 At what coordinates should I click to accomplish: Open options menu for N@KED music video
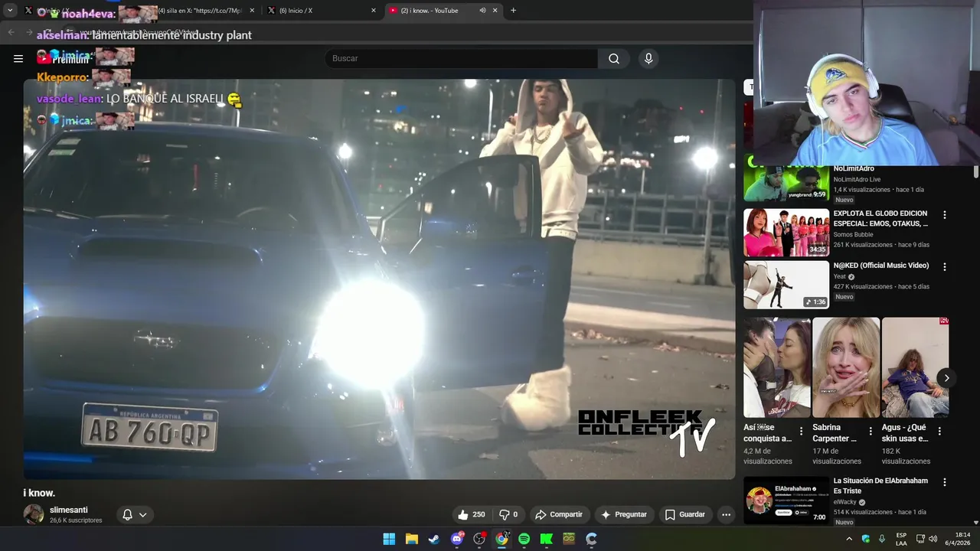pos(945,267)
